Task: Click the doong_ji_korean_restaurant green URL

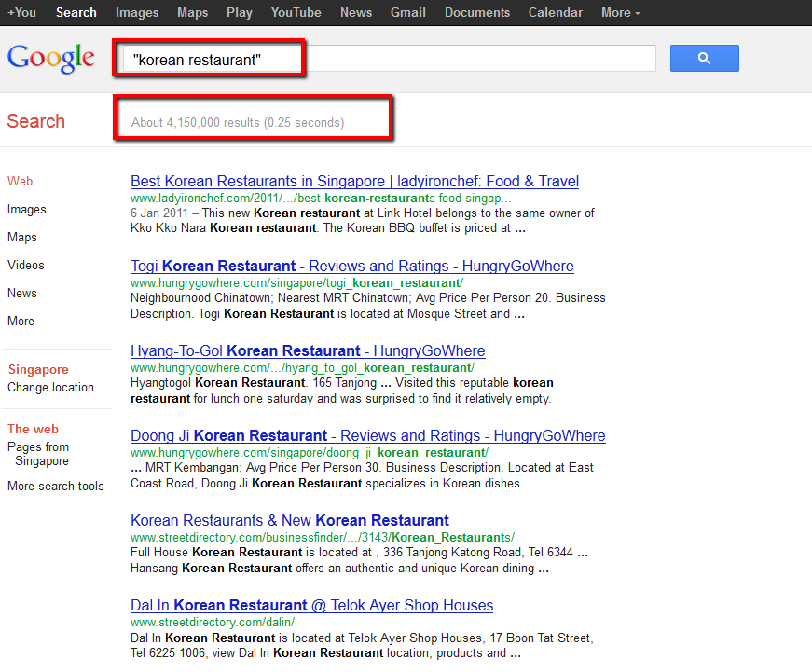Action: pos(310,453)
